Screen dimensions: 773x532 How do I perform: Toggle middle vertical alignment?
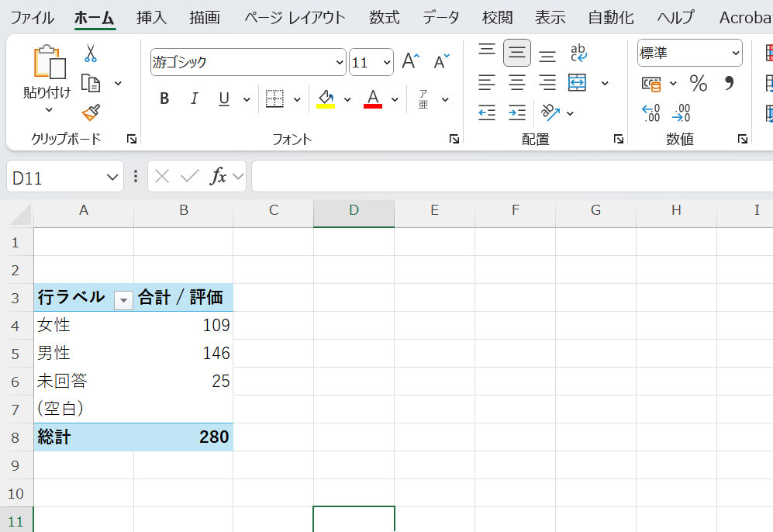coord(517,53)
